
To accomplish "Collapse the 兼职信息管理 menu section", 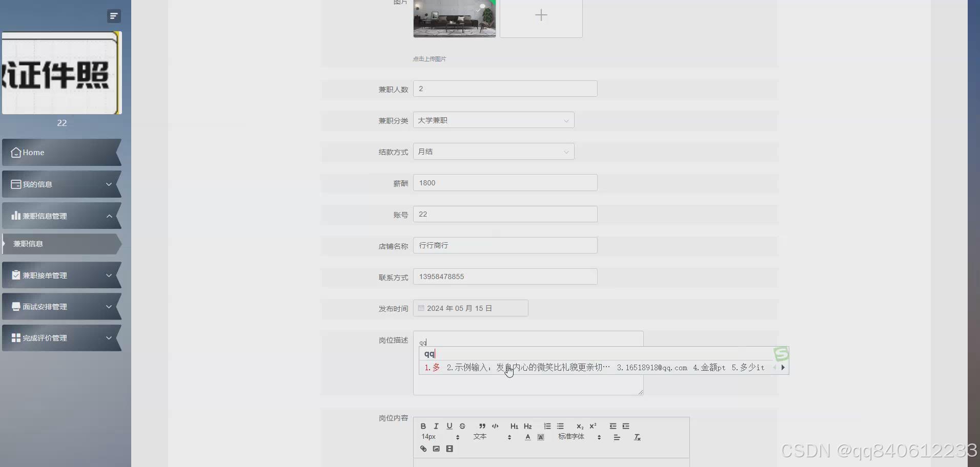I will tap(62, 216).
